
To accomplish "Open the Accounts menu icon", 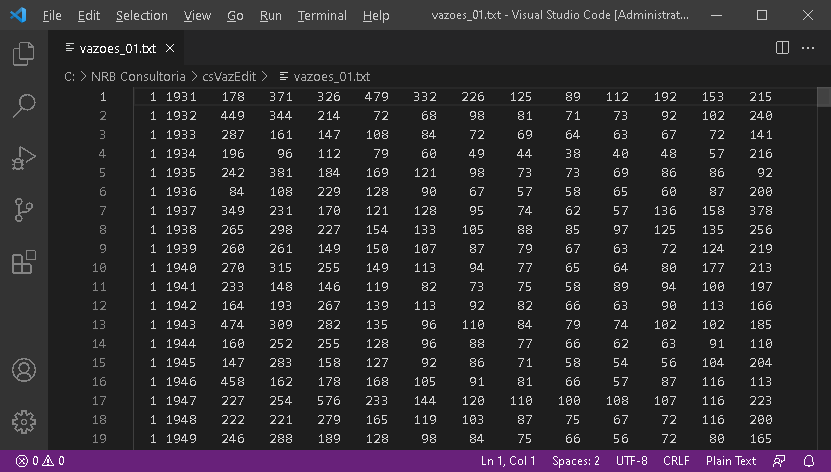I will click(x=24, y=370).
